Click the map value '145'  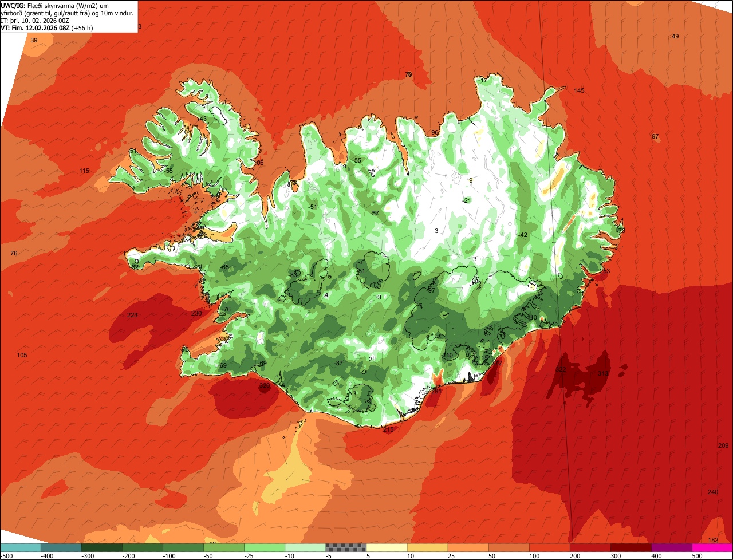(579, 90)
